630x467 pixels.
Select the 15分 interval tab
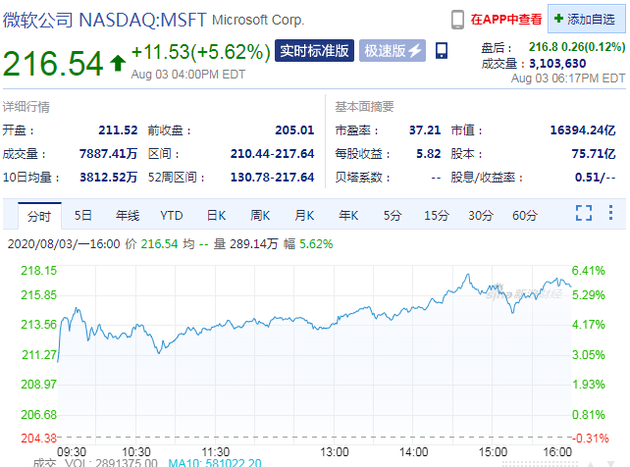(x=436, y=215)
